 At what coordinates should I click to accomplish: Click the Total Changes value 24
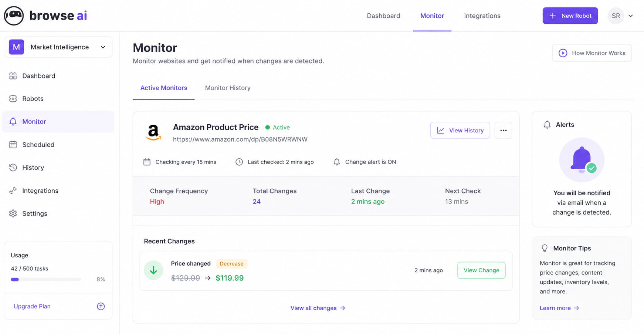click(x=257, y=202)
